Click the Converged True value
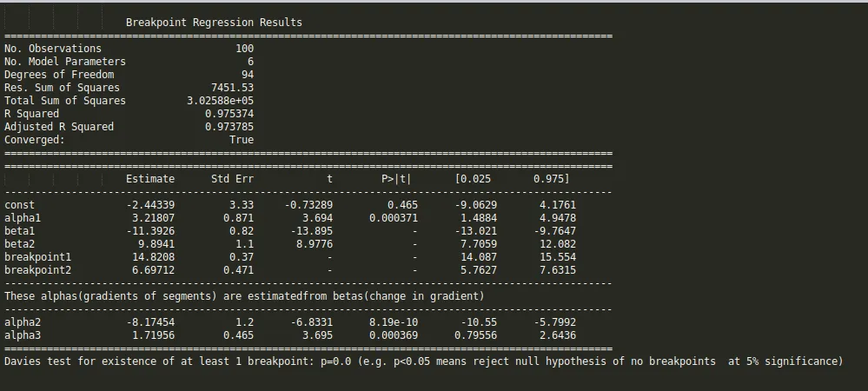This screenshot has width=868, height=391. tap(241, 140)
